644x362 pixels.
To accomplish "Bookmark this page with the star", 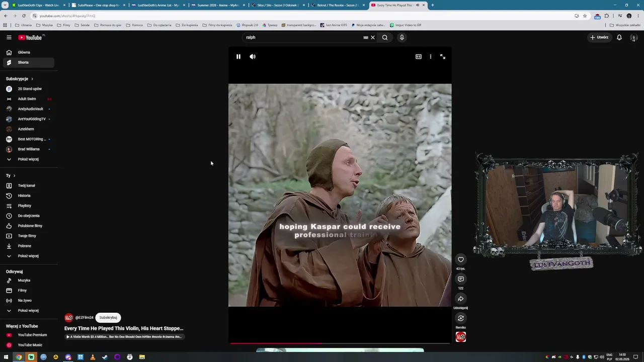I will pyautogui.click(x=585, y=16).
